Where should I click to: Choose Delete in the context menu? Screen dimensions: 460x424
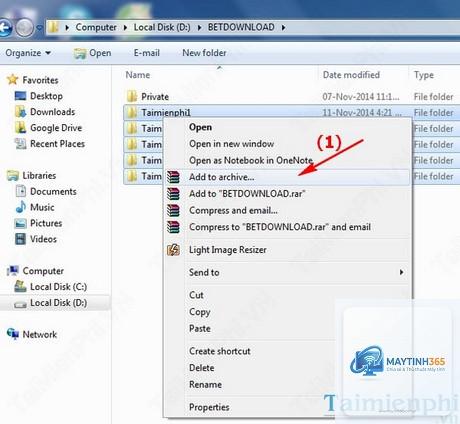click(x=201, y=368)
